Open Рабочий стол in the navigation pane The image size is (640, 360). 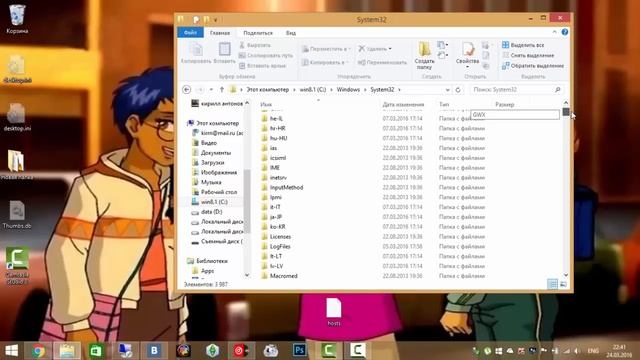tap(219, 192)
